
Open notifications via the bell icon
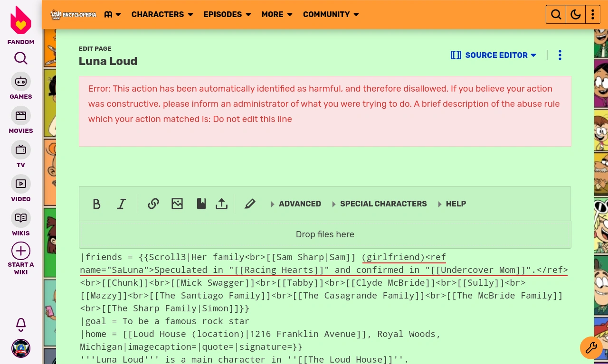21,325
